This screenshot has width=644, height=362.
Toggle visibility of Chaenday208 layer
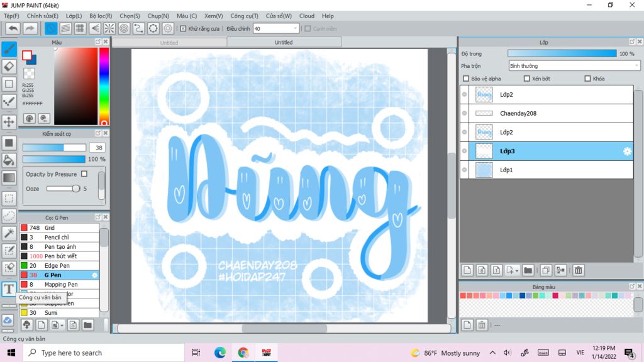tap(465, 113)
